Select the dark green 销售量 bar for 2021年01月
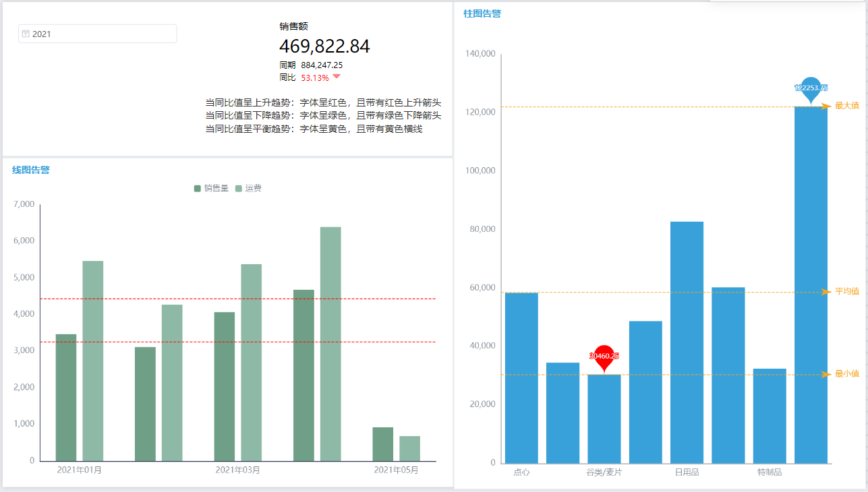 point(66,398)
